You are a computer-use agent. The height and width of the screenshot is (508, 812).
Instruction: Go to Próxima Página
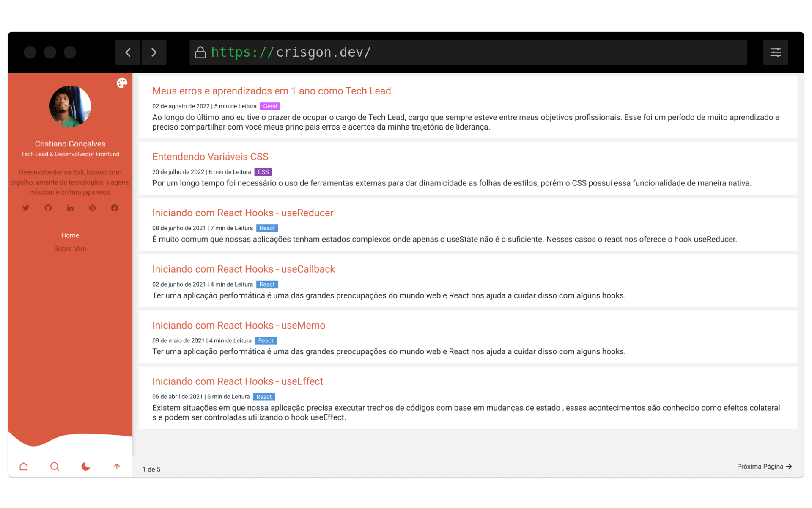tap(764, 466)
